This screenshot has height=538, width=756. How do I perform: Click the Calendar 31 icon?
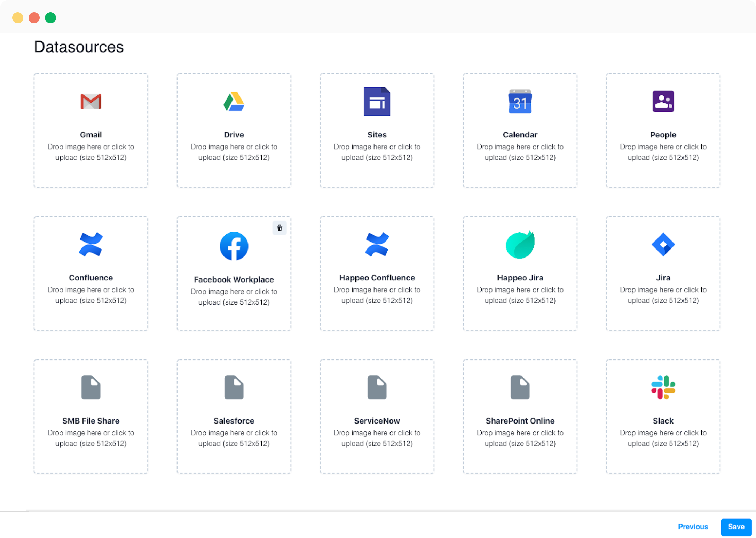point(520,101)
